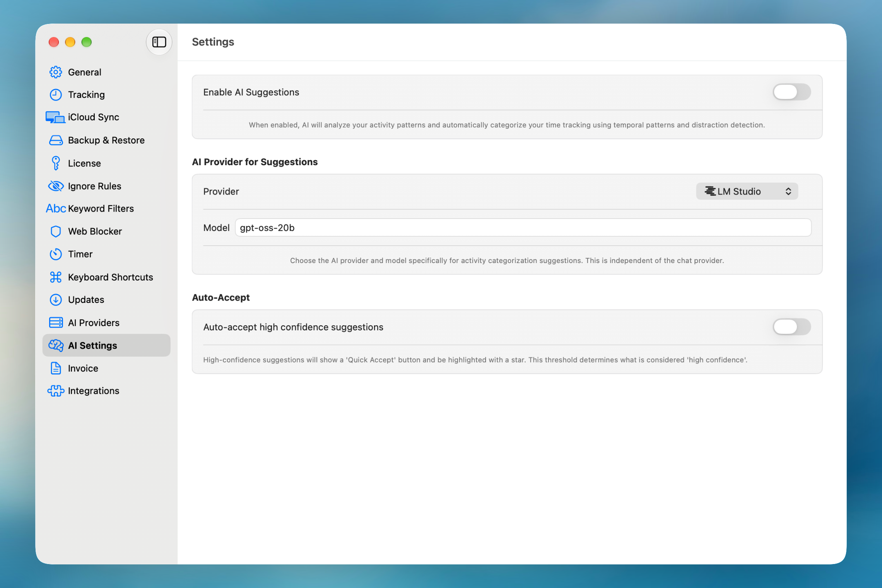Image resolution: width=882 pixels, height=588 pixels.
Task: Select the Invoice label
Action: (83, 368)
